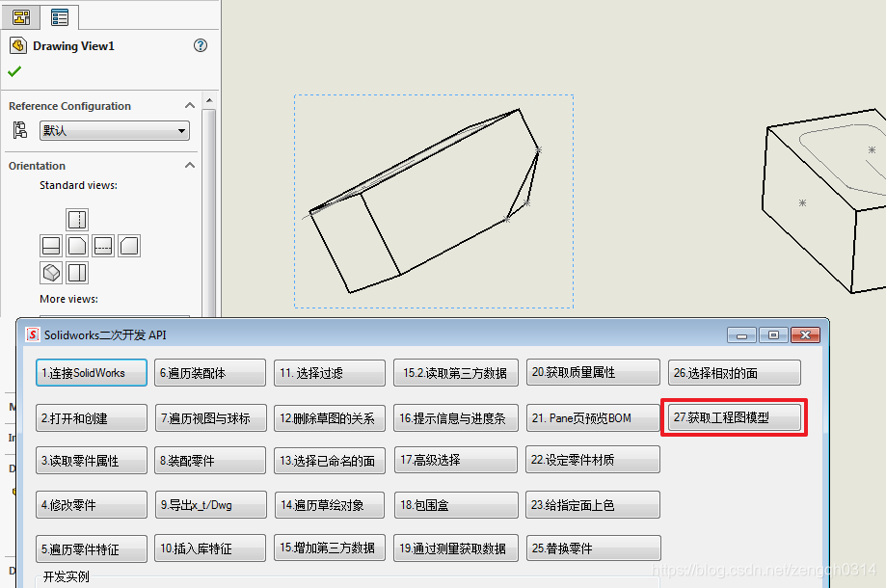Click 26.选择相对的面 button
Screen dimensions: 886x588
point(734,373)
